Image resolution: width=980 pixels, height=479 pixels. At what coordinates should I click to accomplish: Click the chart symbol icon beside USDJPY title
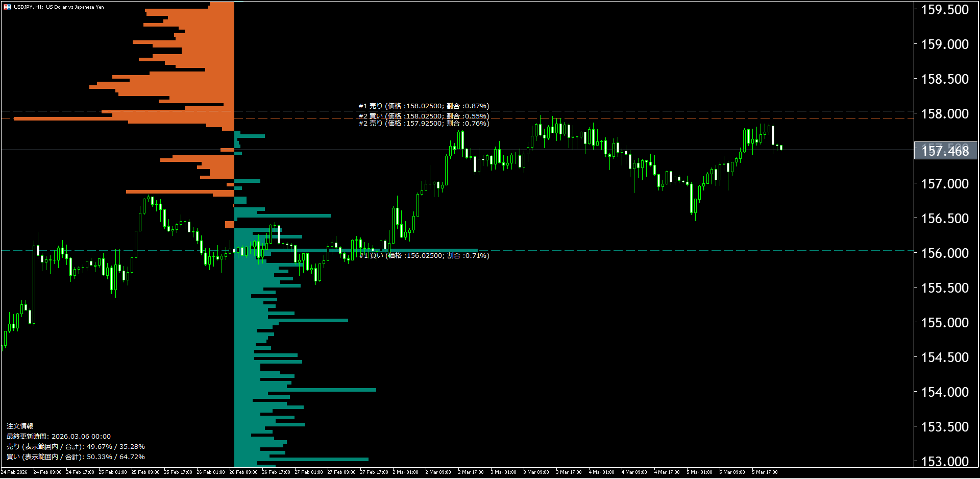pos(7,7)
